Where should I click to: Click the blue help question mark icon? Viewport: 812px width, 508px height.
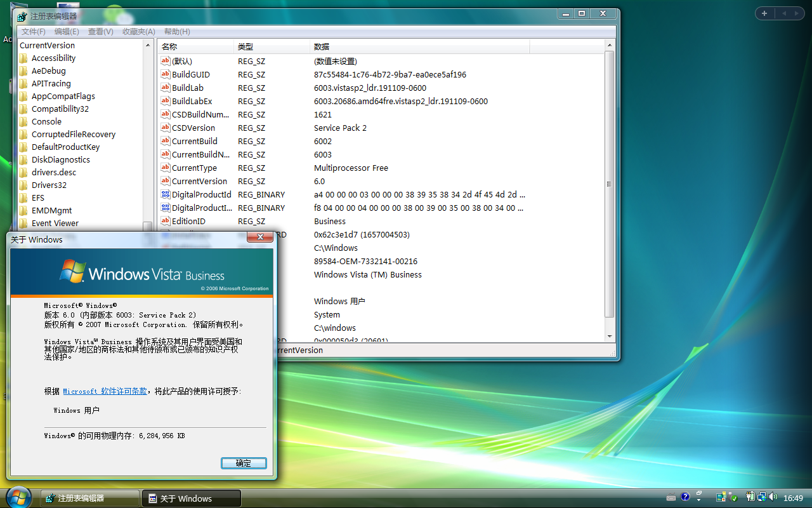[685, 498]
